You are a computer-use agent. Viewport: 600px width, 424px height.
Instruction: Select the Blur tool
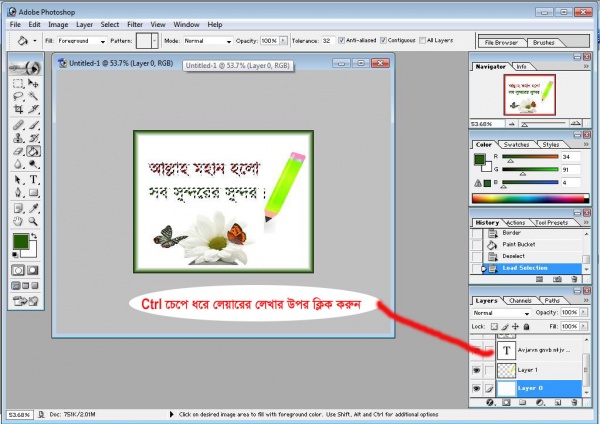click(x=18, y=164)
